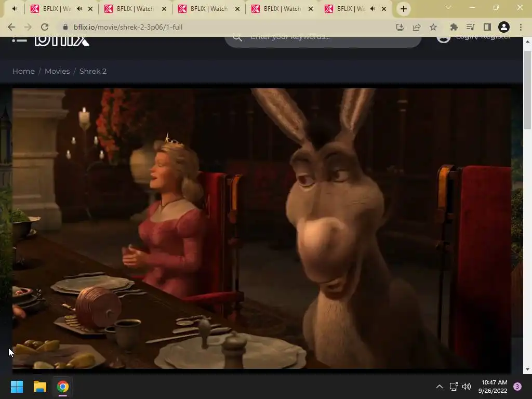Switch to the fourth BFLIX | Watch tab
The image size is (532, 399).
[208, 9]
